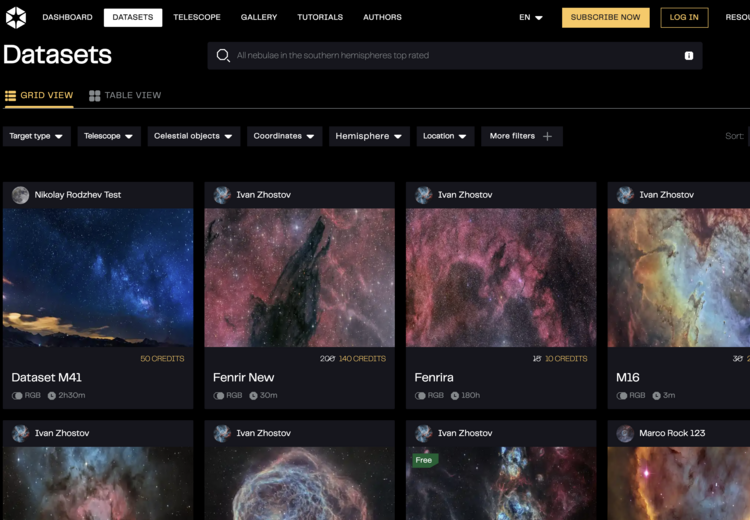Open the Location filter dropdown

click(445, 136)
